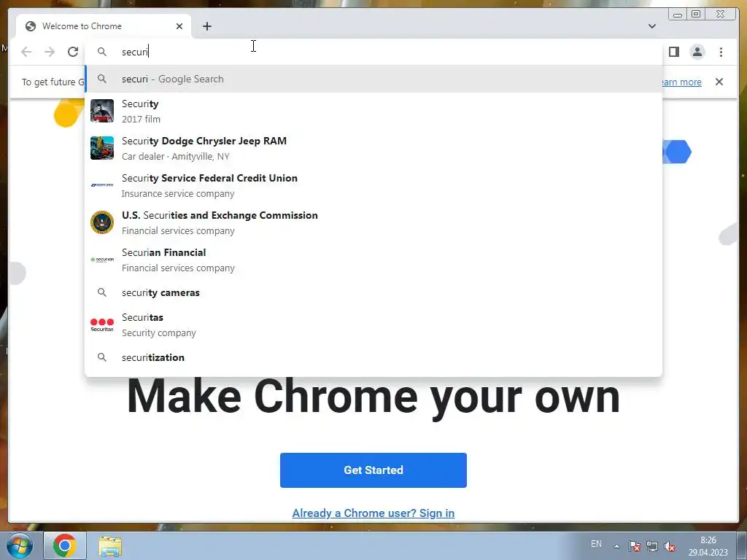Click magnifier beside 'securi - Google Search'
The height and width of the screenshot is (560, 747).
102,79
